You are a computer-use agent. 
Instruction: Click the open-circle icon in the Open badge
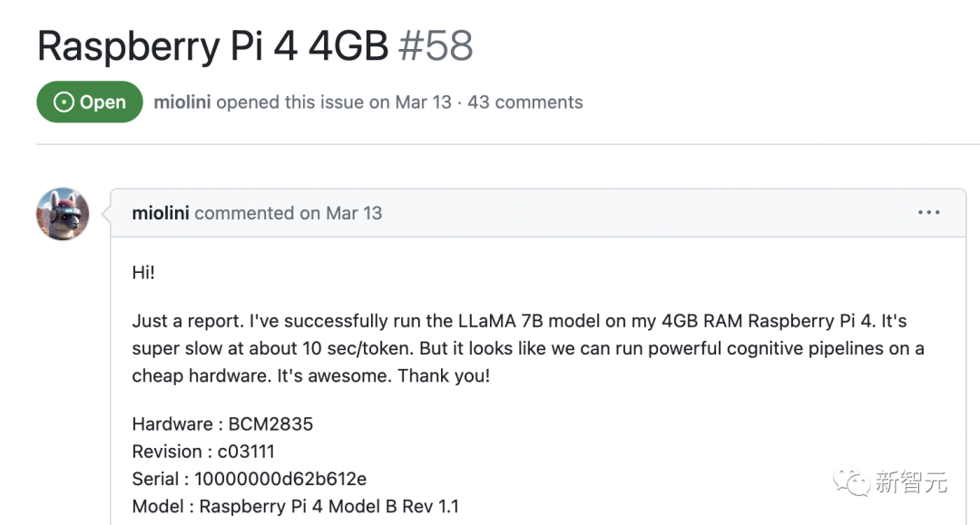(x=64, y=102)
